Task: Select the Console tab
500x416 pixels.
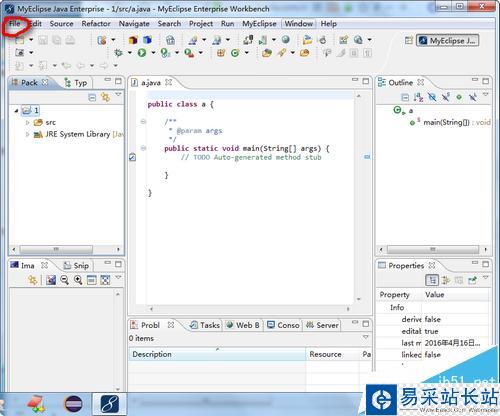Action: click(x=284, y=325)
